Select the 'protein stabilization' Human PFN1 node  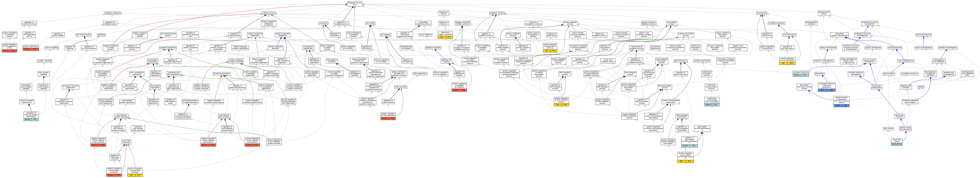pyautogui.click(x=31, y=48)
